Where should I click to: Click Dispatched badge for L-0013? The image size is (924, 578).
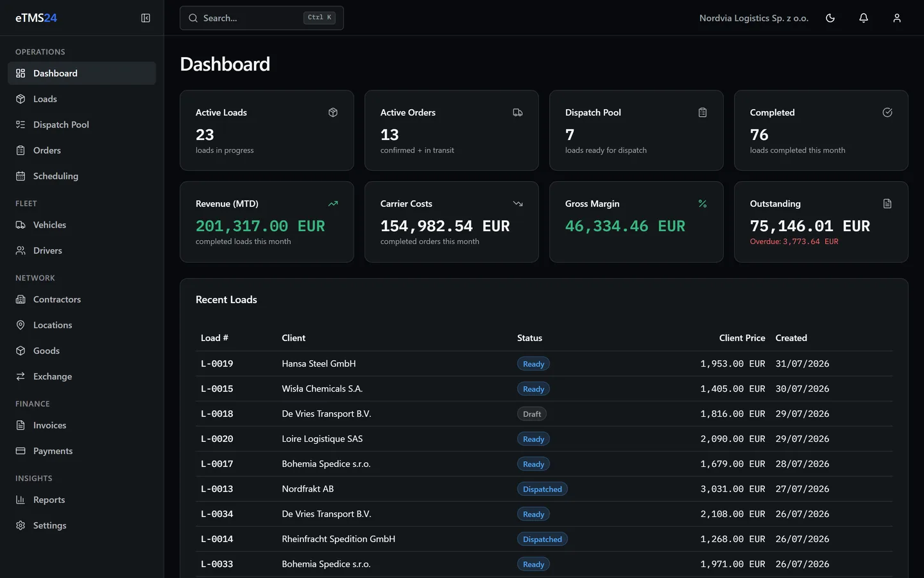pos(542,489)
